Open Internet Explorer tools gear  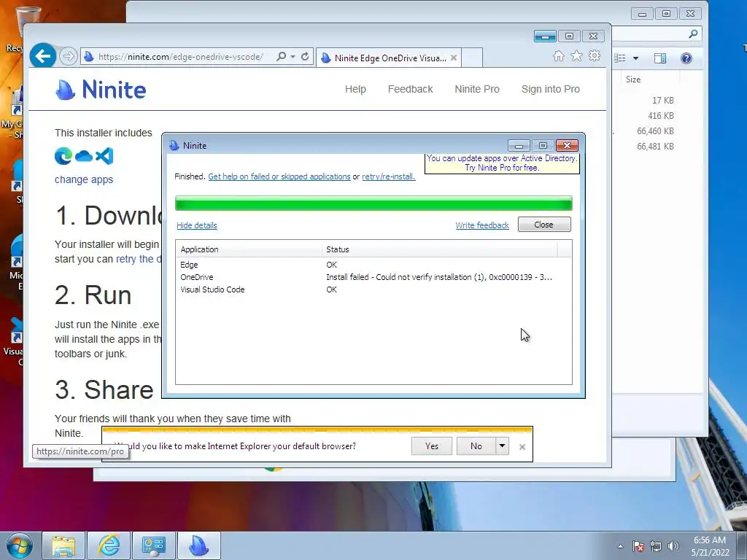pos(595,56)
